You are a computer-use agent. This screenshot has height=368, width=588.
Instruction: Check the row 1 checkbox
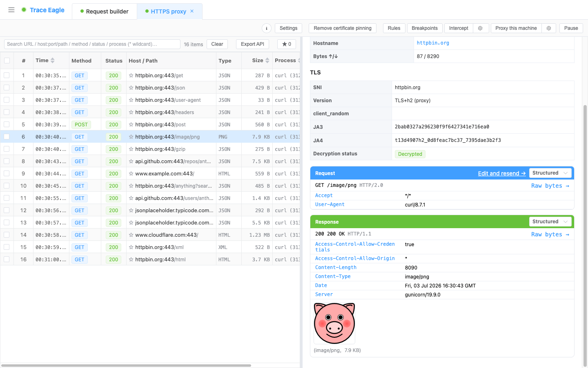pos(7,75)
